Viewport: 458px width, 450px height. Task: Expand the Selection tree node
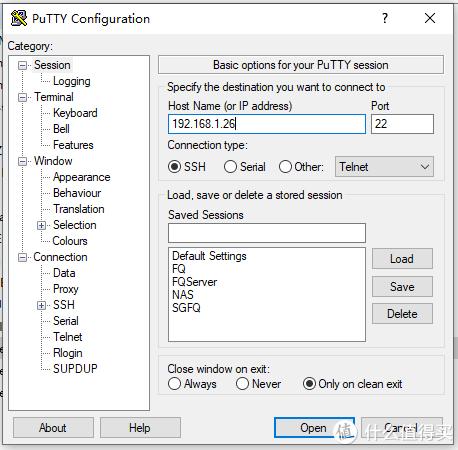pos(41,225)
